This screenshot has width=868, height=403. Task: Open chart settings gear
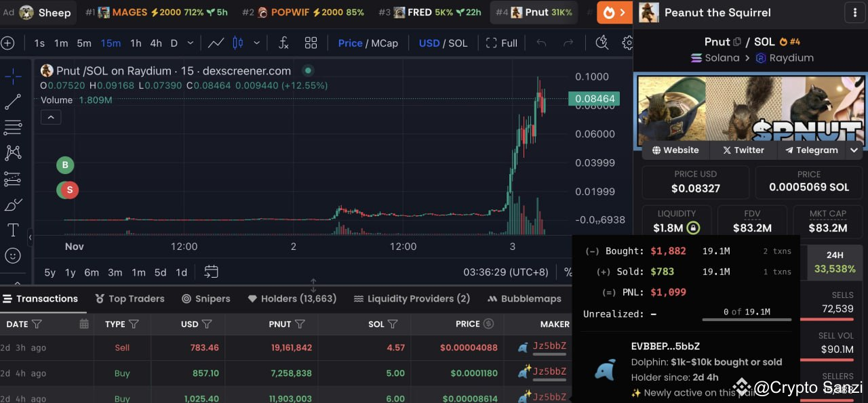pyautogui.click(x=627, y=43)
